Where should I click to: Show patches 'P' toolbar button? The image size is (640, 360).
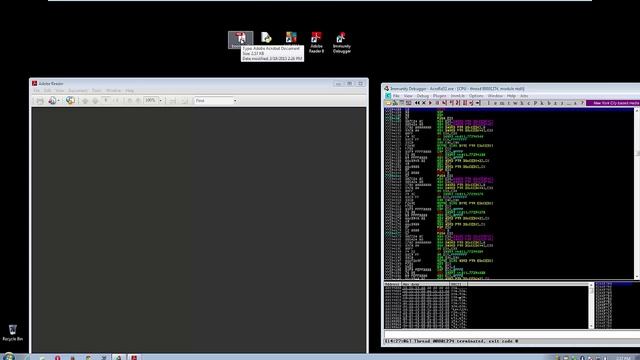535,103
